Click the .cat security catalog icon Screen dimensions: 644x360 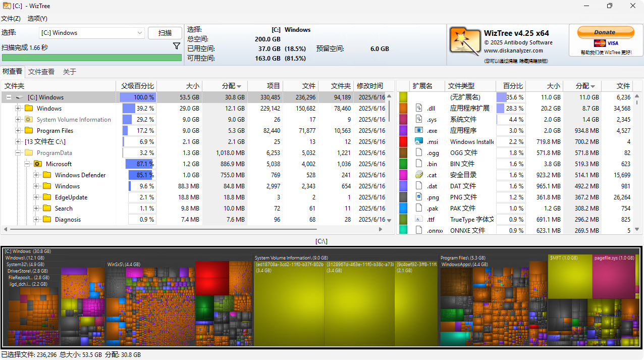pyautogui.click(x=418, y=175)
